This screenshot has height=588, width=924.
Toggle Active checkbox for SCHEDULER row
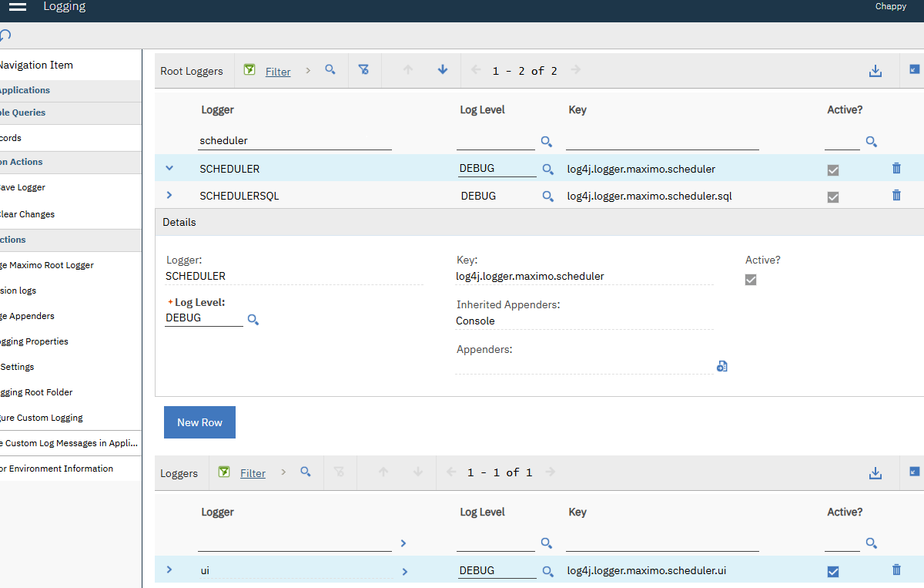pos(832,170)
